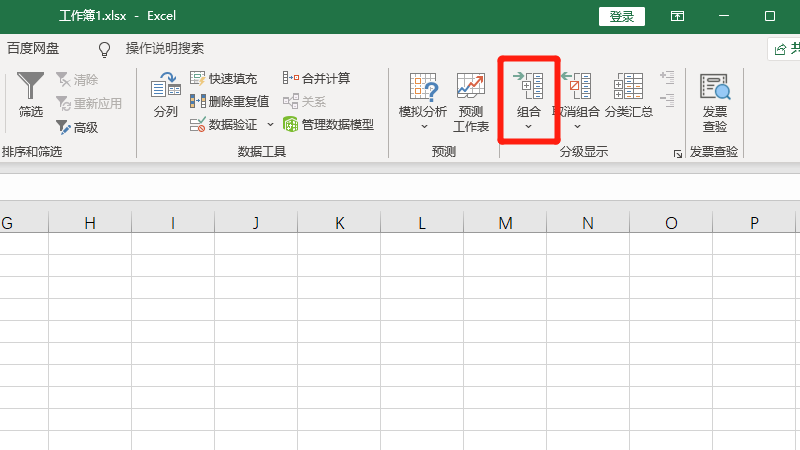Viewport: 800px width, 450px height.
Task: Expand the 取消组合 ungroup dropdown
Action: [577, 127]
